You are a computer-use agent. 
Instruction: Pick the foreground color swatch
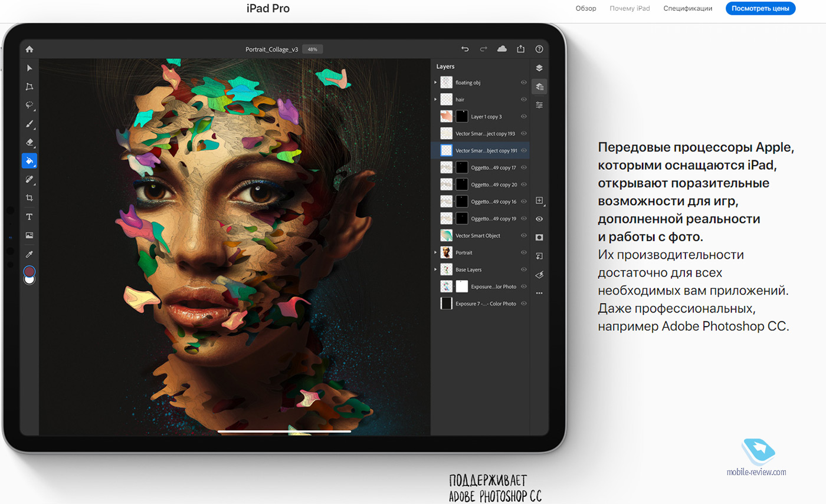point(29,271)
